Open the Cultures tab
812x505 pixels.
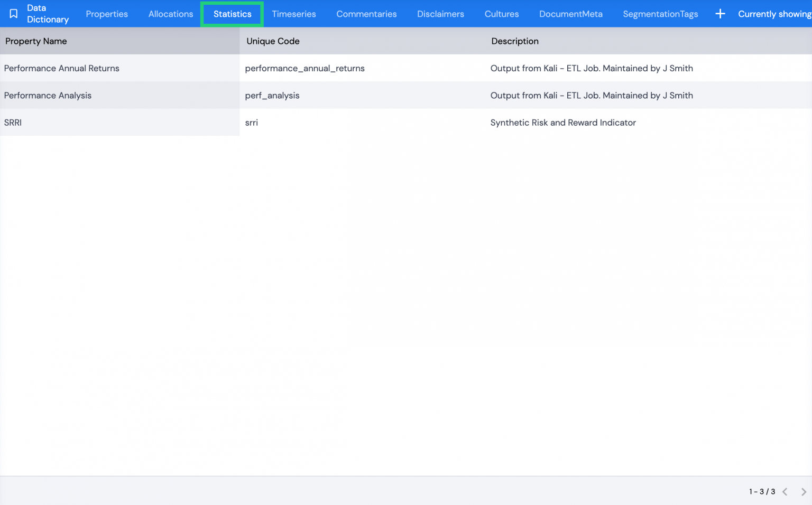[x=501, y=14]
